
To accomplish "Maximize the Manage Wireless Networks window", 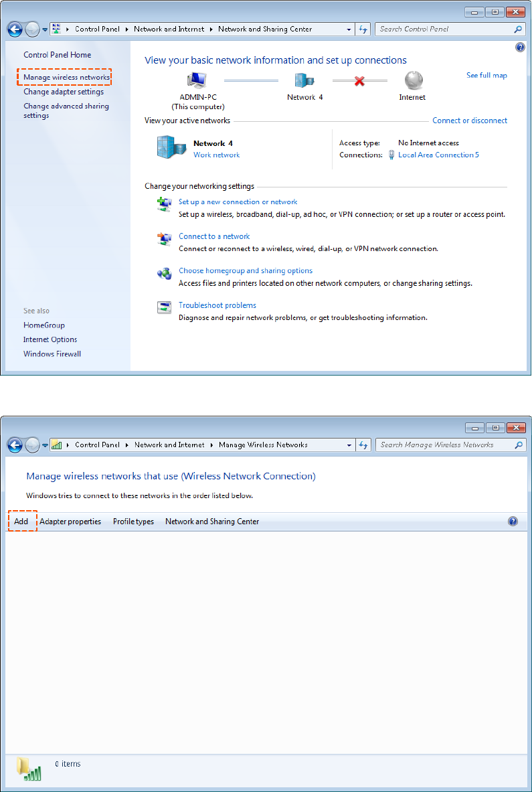I will tap(495, 428).
